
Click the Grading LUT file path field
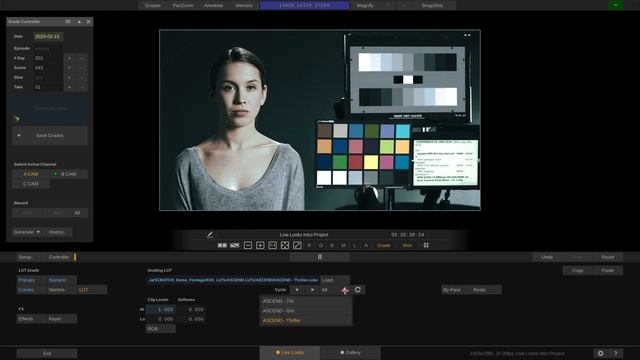click(233, 280)
